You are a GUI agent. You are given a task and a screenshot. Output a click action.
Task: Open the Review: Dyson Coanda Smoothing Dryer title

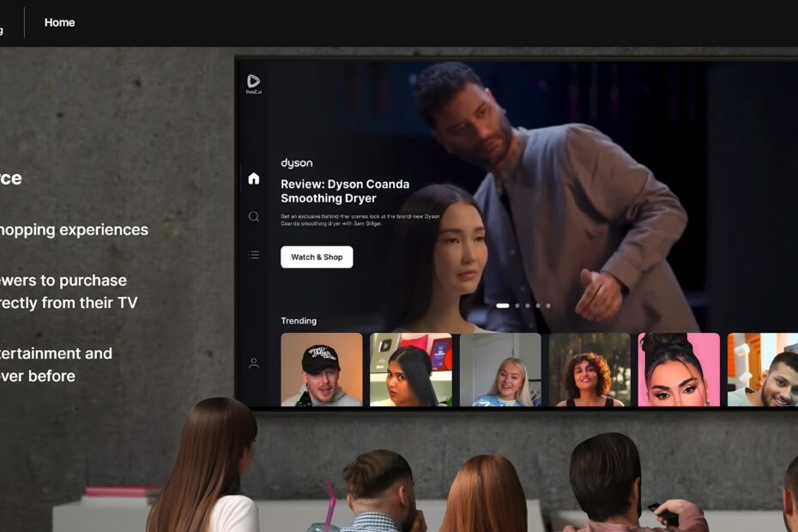pos(345,191)
